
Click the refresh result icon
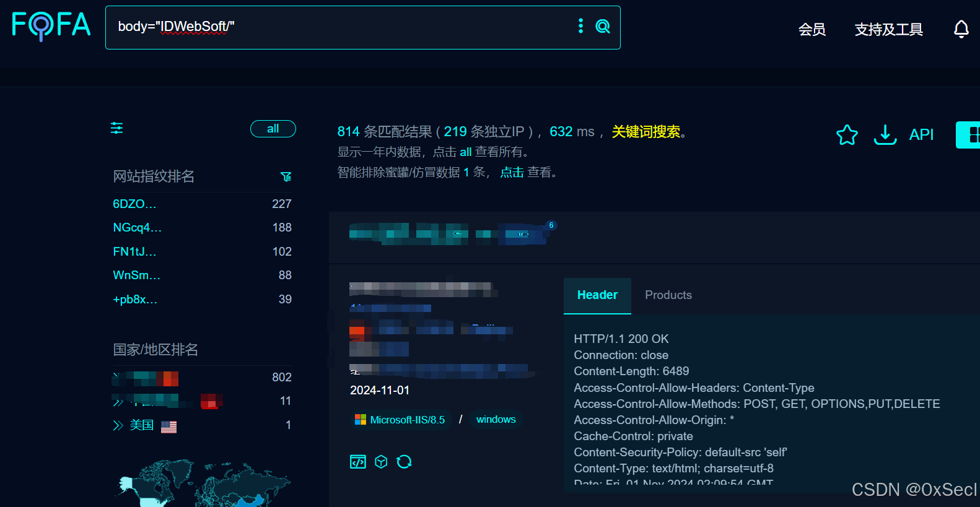coord(404,462)
